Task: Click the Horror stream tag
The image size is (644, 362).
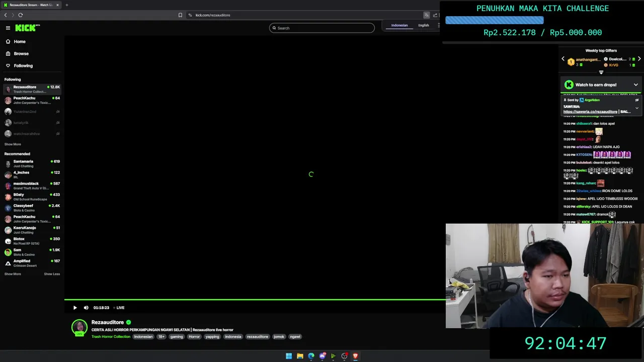Action: [x=194, y=337]
